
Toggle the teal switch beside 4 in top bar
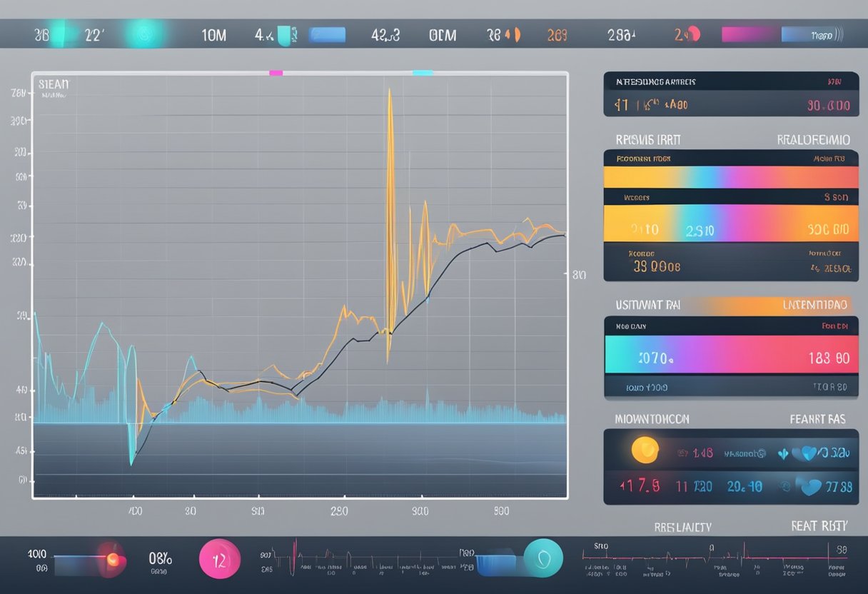pyautogui.click(x=285, y=34)
